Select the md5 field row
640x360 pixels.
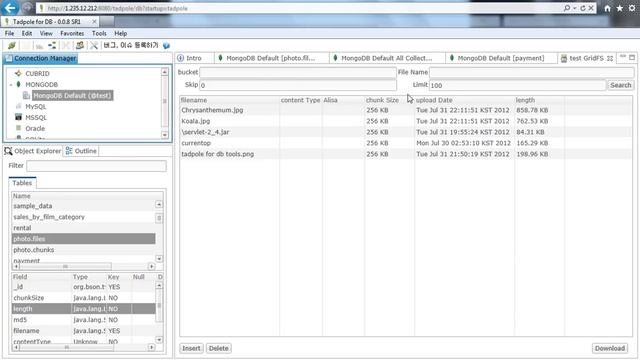[84, 320]
